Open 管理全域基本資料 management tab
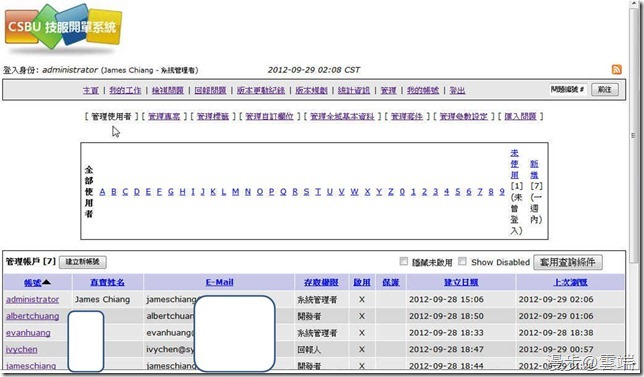The height and width of the screenshot is (377, 644). tap(342, 116)
